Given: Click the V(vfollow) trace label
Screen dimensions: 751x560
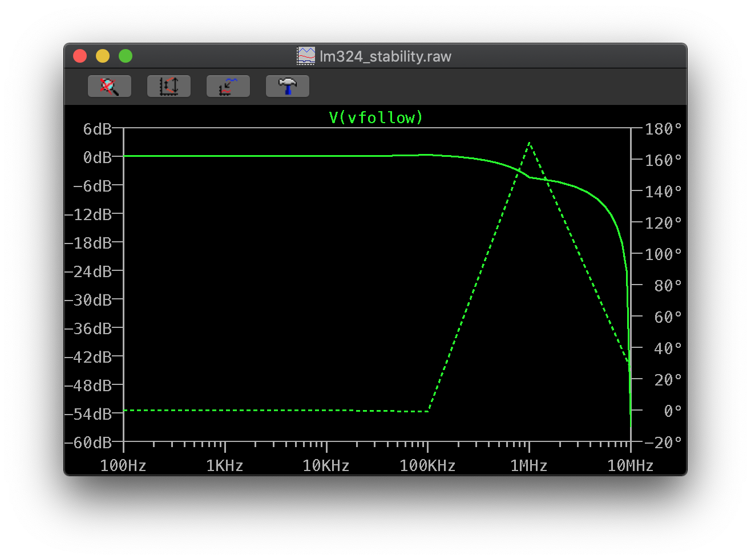Looking at the screenshot, I should (x=376, y=117).
